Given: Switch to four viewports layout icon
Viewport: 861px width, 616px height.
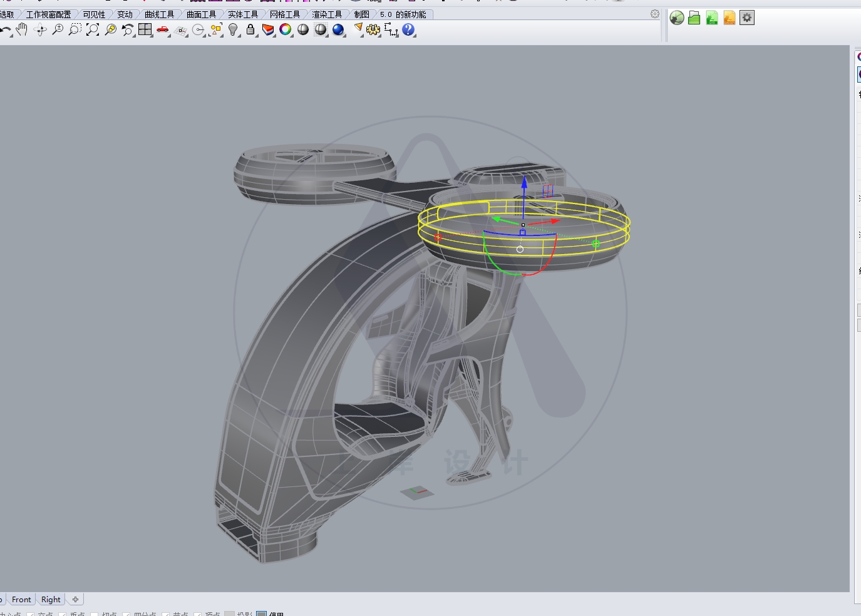Looking at the screenshot, I should (145, 29).
